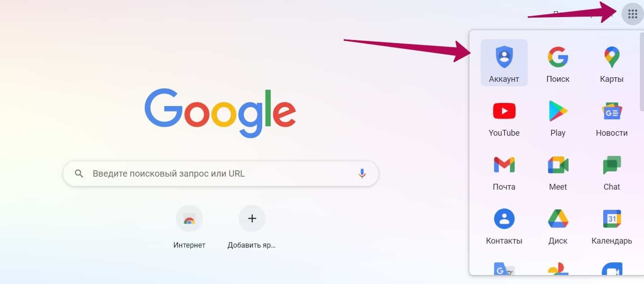Open YouTube from the apps panel
This screenshot has width=644, height=284.
pyautogui.click(x=504, y=116)
